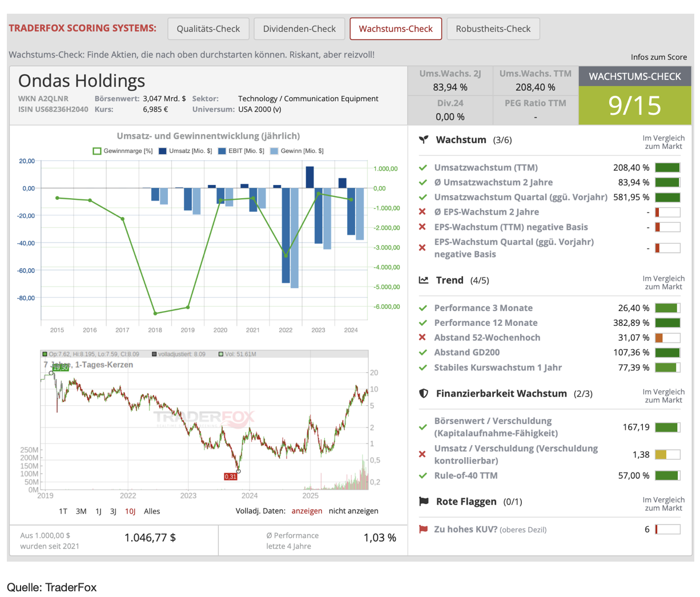700x597 pixels.
Task: Open the Qualitäts-Check tab
Action: coord(208,29)
